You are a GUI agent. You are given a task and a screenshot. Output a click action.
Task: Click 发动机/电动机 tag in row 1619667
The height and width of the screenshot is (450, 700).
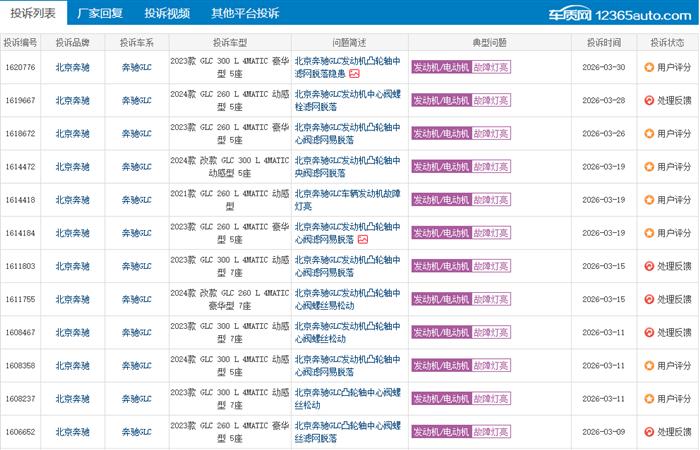coord(440,100)
